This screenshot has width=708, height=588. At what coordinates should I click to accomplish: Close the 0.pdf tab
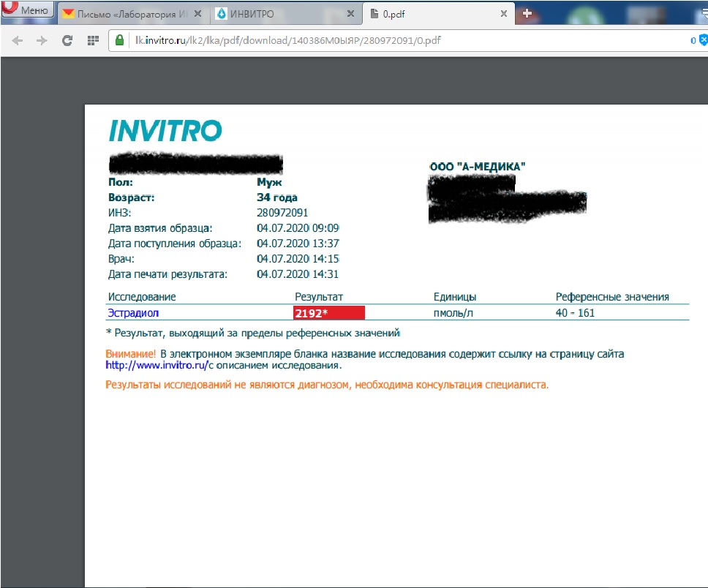pyautogui.click(x=504, y=14)
